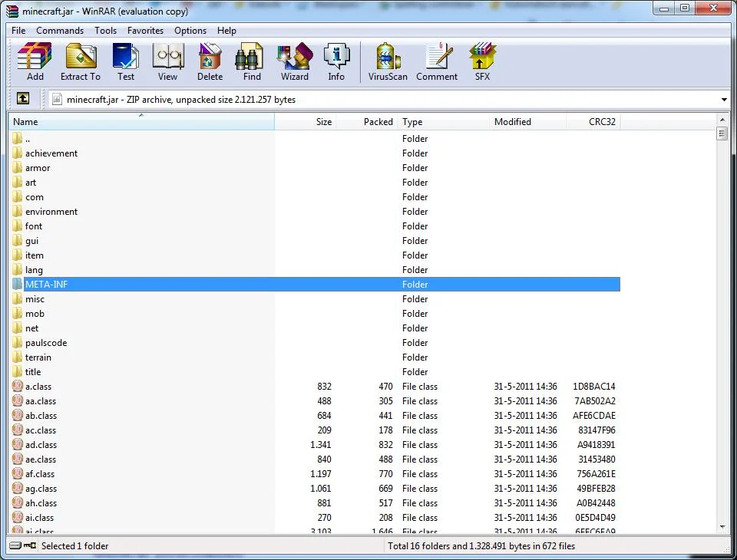Show archive Info
Image resolution: width=737 pixels, height=560 pixels.
point(336,61)
